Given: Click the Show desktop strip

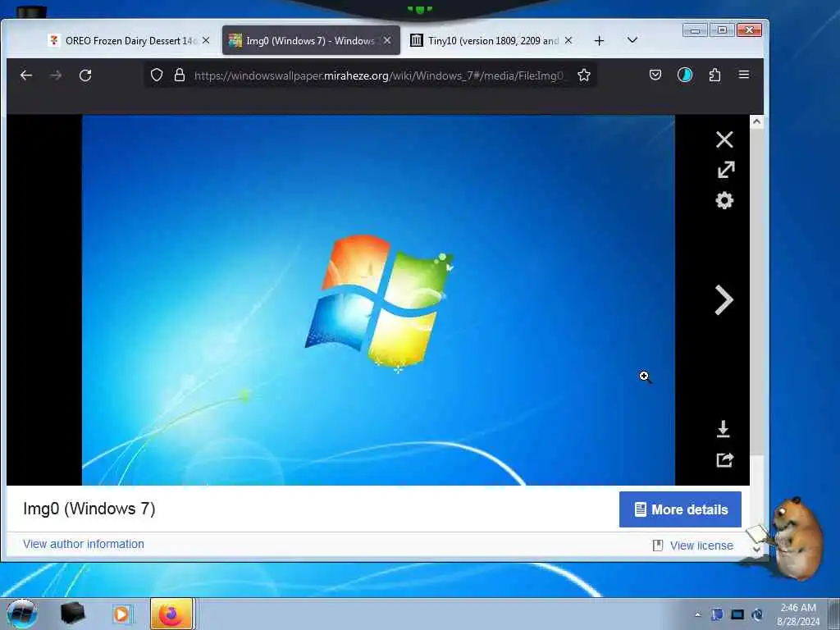Looking at the screenshot, I should point(834,614).
